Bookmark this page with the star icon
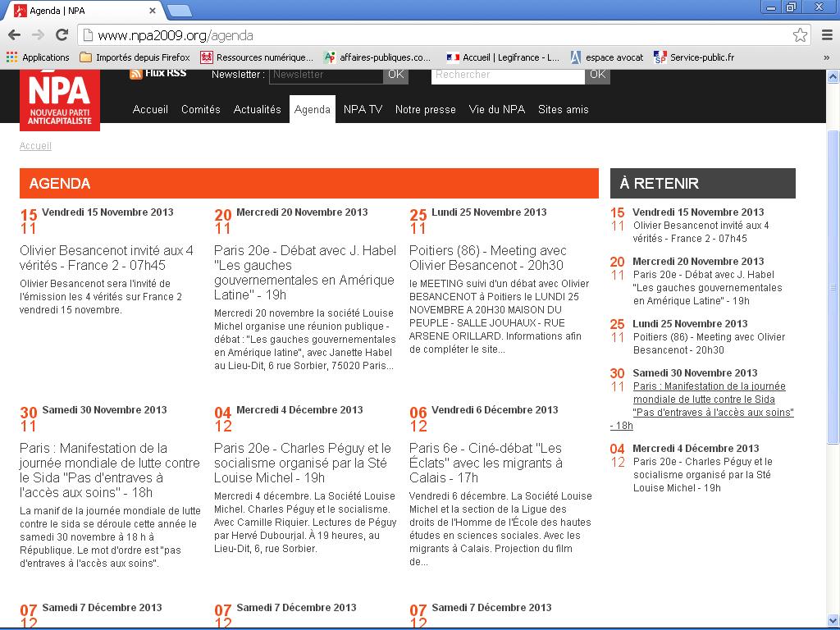Screen dimensions: 840x630 click(x=800, y=35)
